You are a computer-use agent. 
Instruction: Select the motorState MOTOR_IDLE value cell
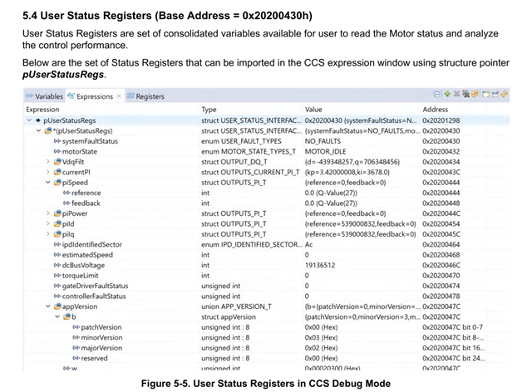coord(325,152)
